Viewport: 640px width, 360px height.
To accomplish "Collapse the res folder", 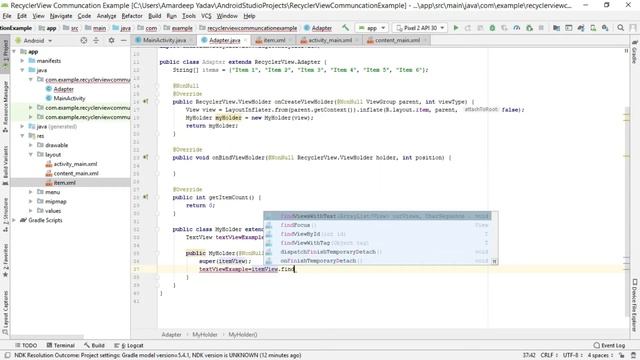I will (x=22, y=136).
